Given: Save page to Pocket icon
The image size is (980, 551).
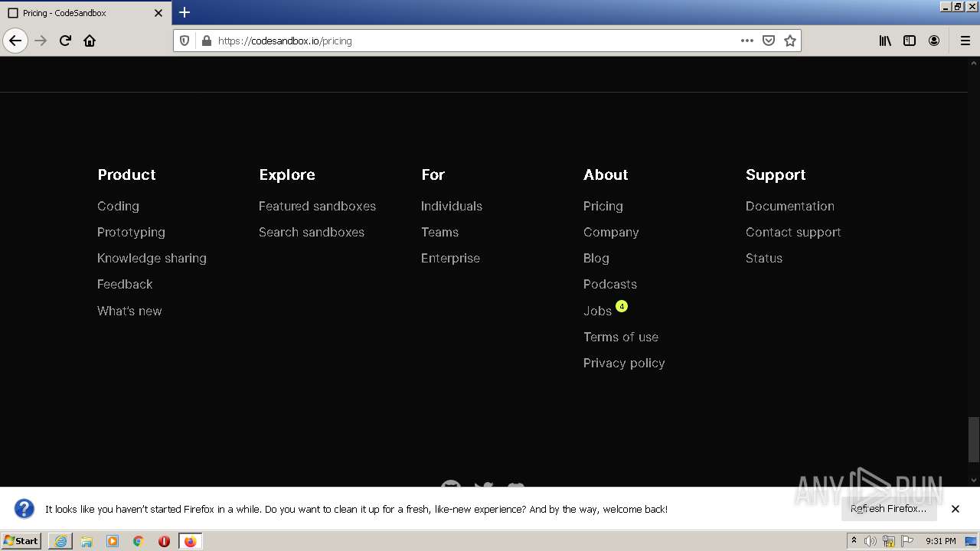Looking at the screenshot, I should (x=769, y=41).
